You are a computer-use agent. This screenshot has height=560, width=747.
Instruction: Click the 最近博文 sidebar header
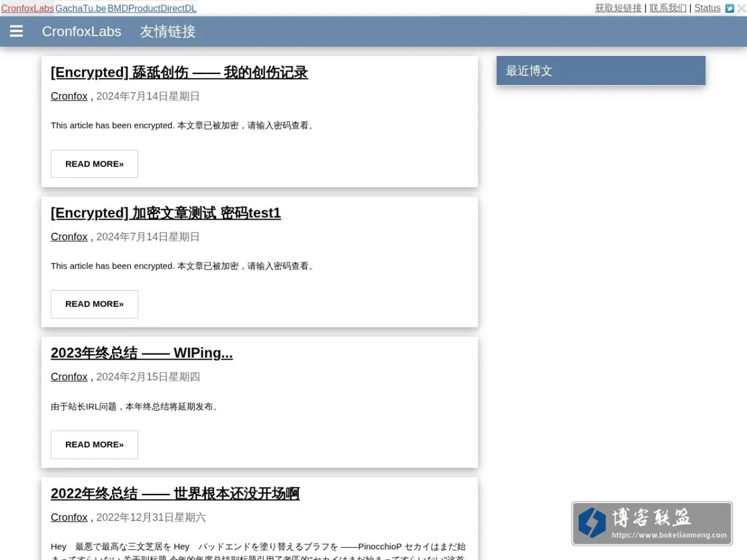pyautogui.click(x=601, y=70)
